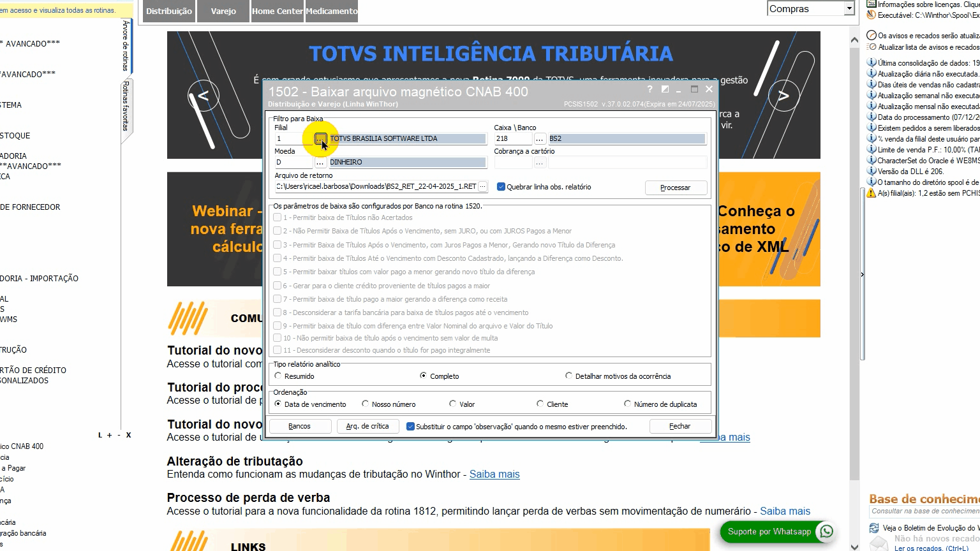This screenshot has height=551, width=980.
Task: Select the Resumido report type
Action: point(278,376)
